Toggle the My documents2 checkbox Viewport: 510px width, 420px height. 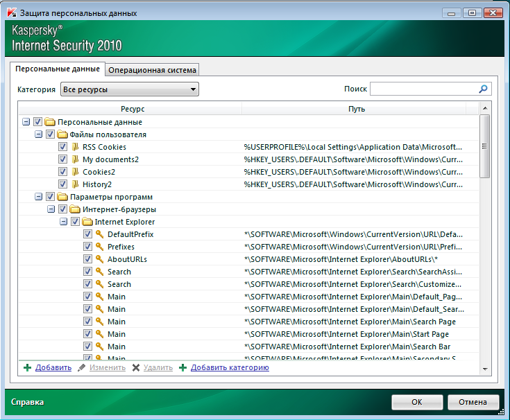[62, 159]
